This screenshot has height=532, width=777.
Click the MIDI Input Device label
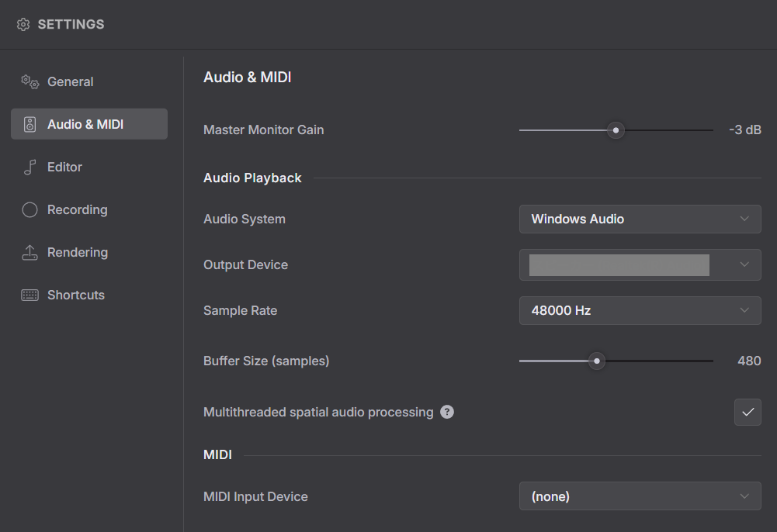click(255, 496)
